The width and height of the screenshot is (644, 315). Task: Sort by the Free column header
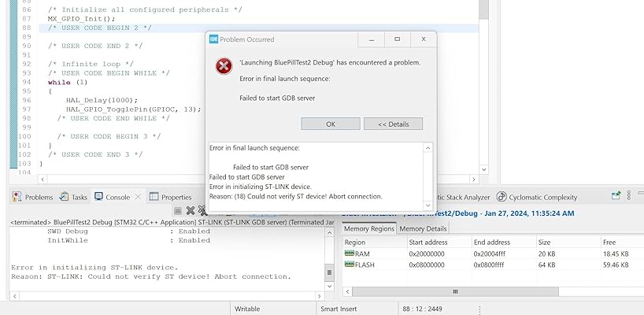pos(622,243)
